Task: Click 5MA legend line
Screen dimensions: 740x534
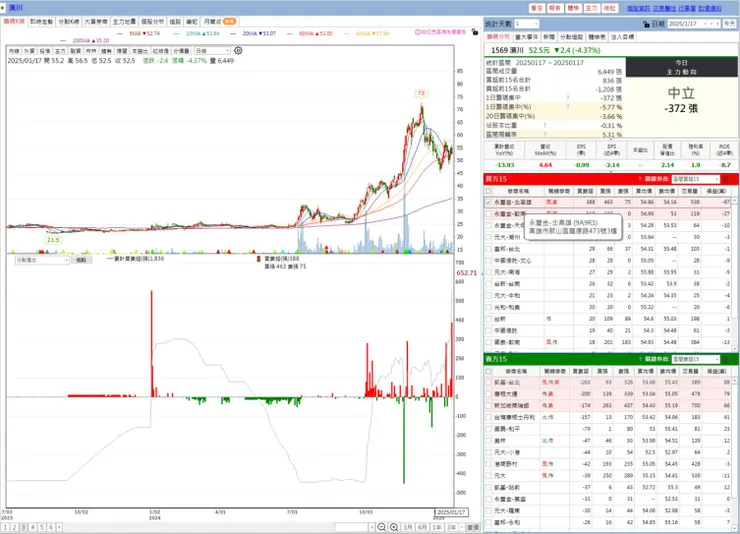Action: (139, 33)
